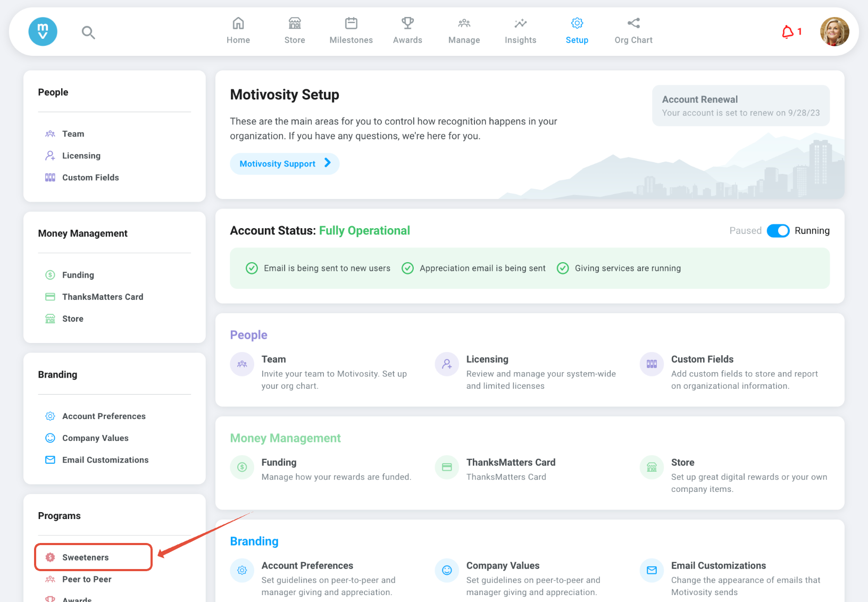Open the notification bell
The image size is (868, 602).
coord(788,32)
